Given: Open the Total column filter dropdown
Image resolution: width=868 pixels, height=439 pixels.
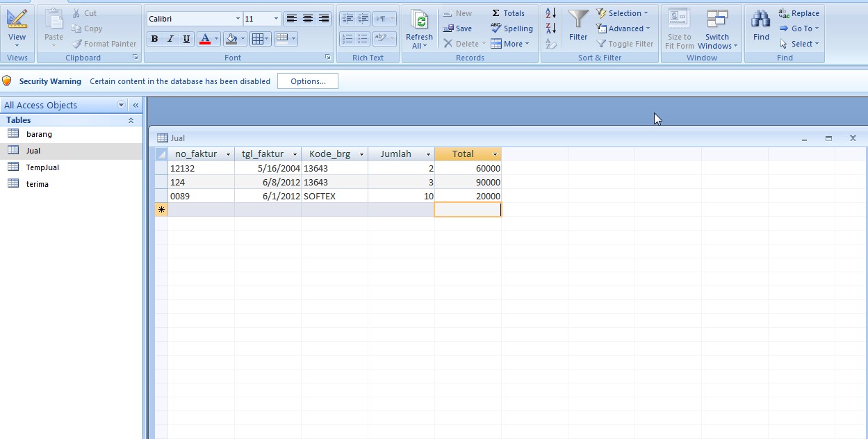Looking at the screenshot, I should point(495,154).
